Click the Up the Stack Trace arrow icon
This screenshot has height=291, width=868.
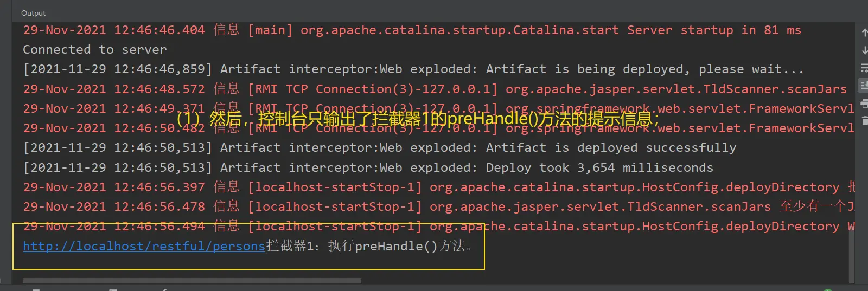point(864,33)
